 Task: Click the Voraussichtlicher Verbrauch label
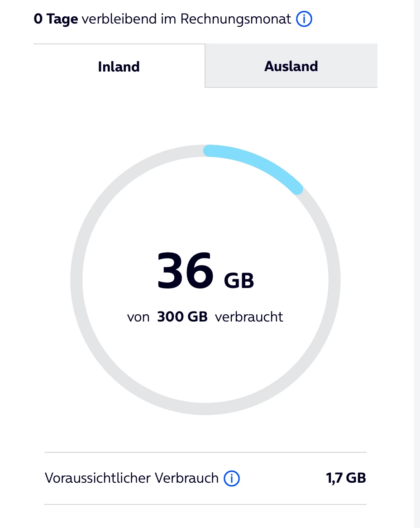pos(131,478)
